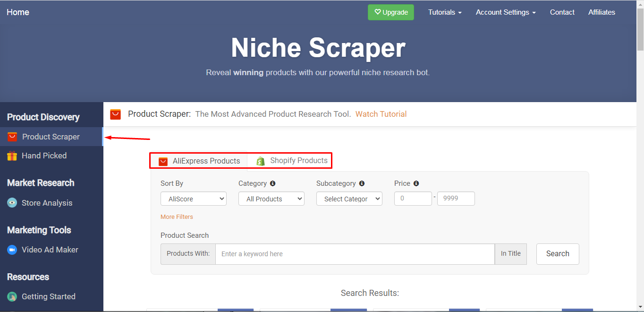Click the Subcategory info icon

click(362, 183)
